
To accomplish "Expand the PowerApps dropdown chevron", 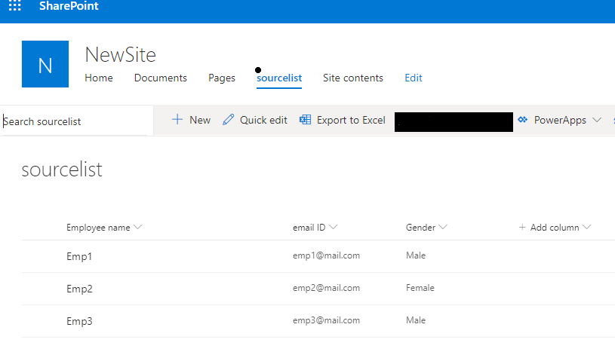I will coord(597,120).
